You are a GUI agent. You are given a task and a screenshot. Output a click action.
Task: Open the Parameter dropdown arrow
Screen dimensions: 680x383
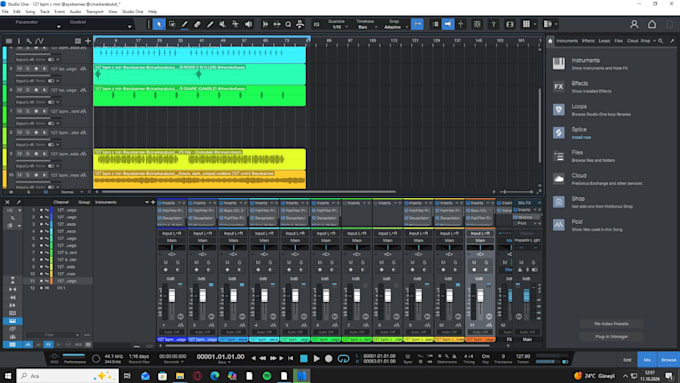[59, 27]
